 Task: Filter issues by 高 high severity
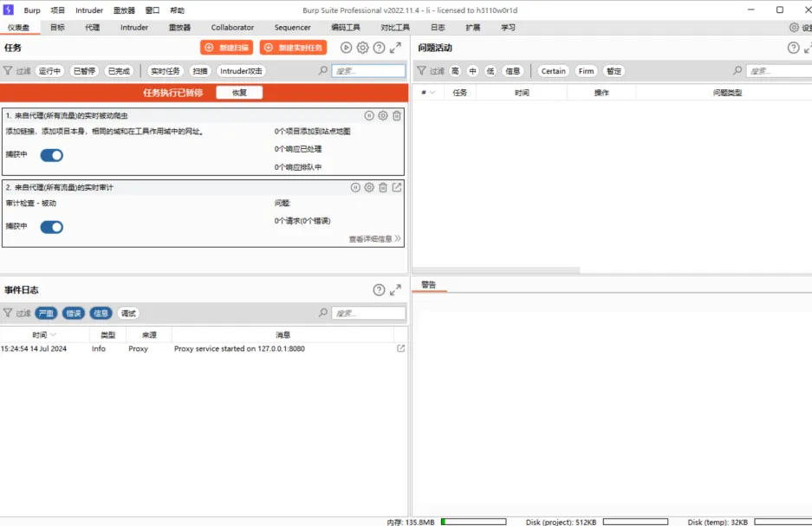(455, 71)
